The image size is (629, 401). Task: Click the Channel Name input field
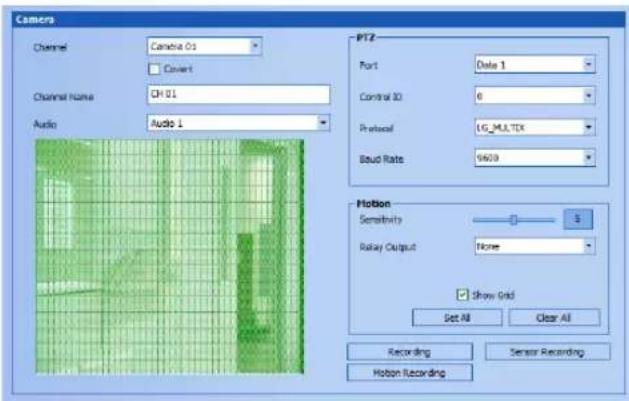click(x=239, y=95)
